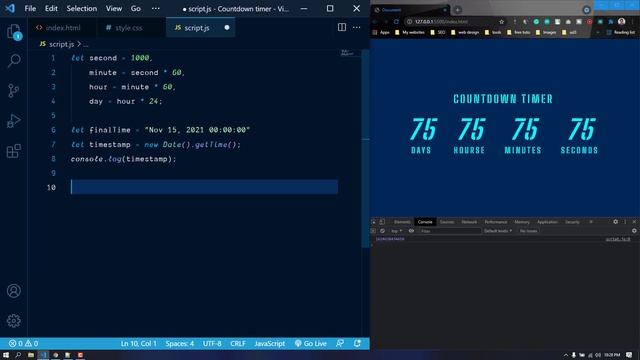The image size is (640, 360).
Task: Expand the breadcrumb symbol ellipsis
Action: click(x=85, y=44)
